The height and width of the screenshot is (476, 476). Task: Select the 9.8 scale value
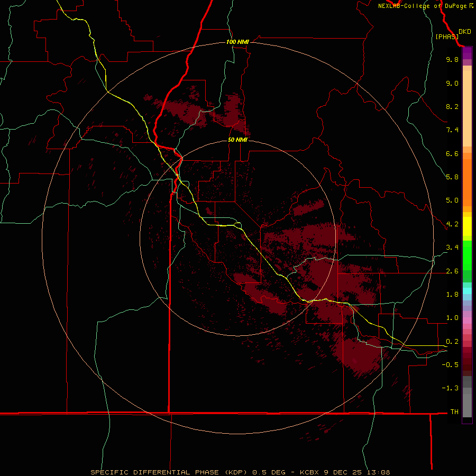coord(452,59)
